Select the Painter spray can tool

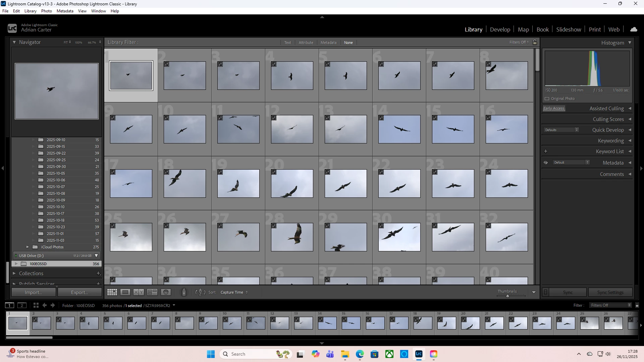184,292
